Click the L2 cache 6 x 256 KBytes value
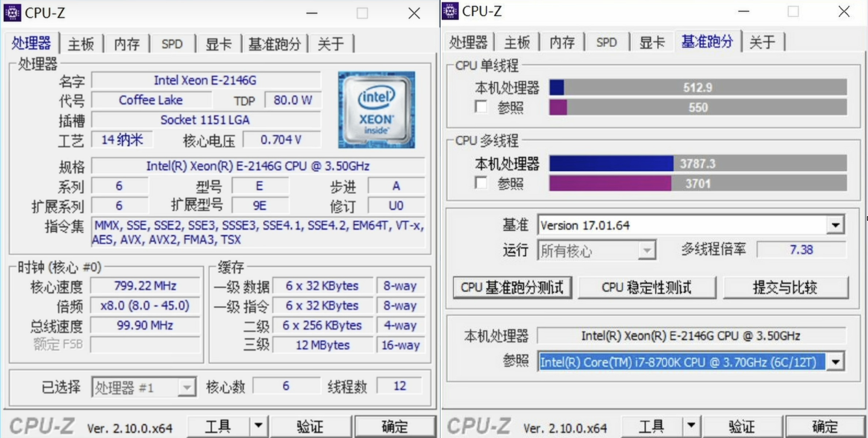 pyautogui.click(x=322, y=325)
